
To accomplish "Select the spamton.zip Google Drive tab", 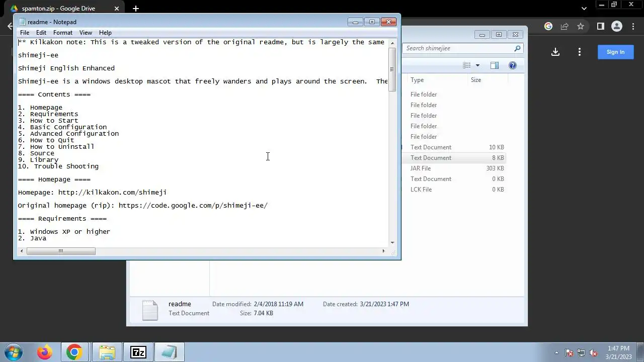I will (x=65, y=9).
